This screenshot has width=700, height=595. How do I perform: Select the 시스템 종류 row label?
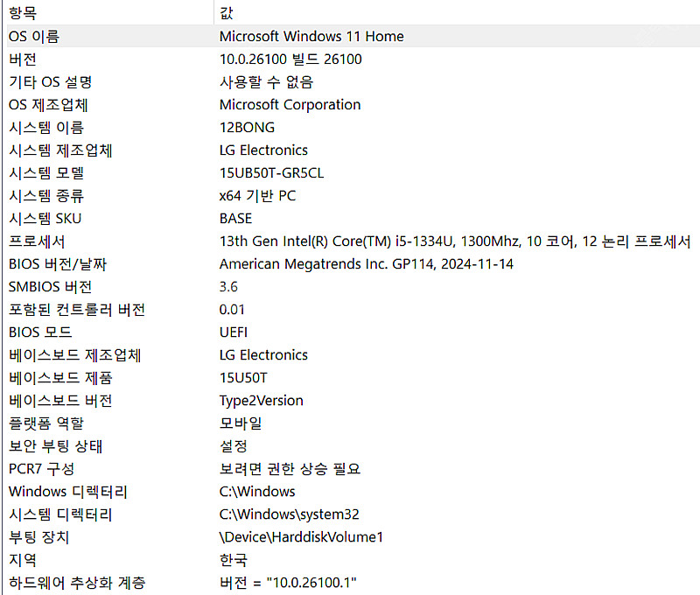point(46,195)
